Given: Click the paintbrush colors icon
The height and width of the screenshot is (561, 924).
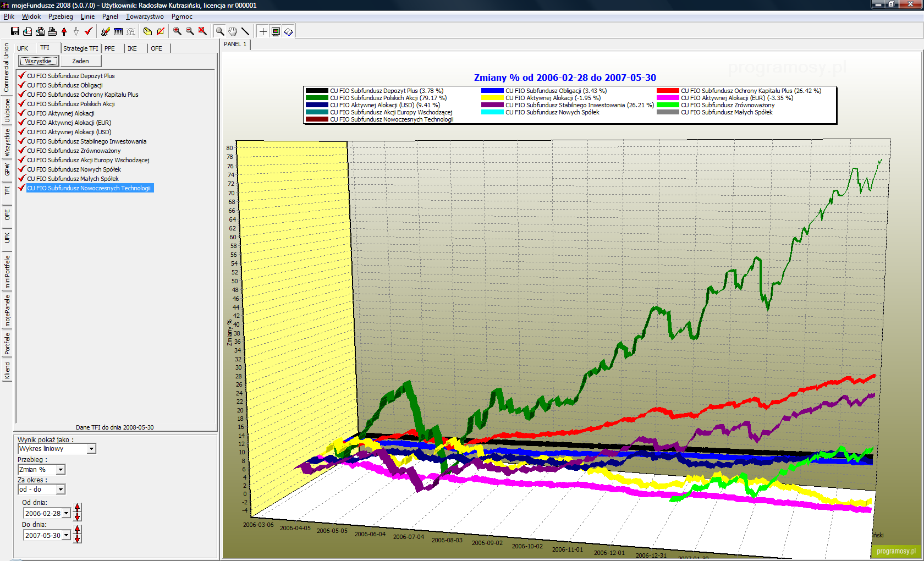Looking at the screenshot, I should tap(106, 31).
